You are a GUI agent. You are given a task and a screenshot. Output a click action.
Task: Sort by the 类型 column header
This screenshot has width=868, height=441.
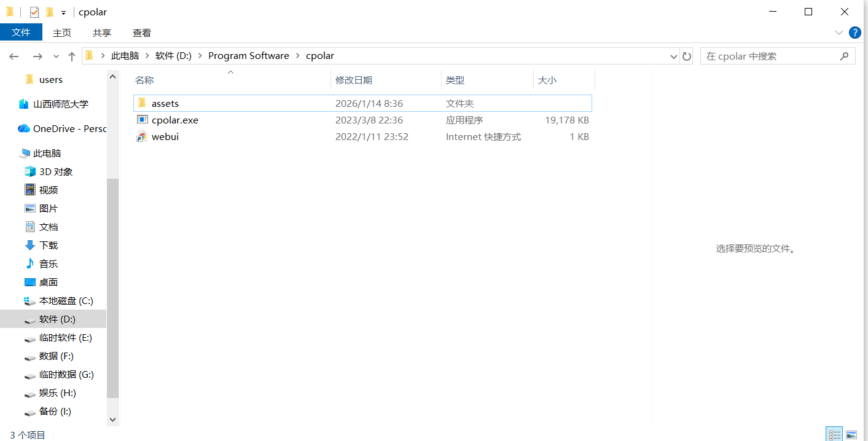coord(487,80)
